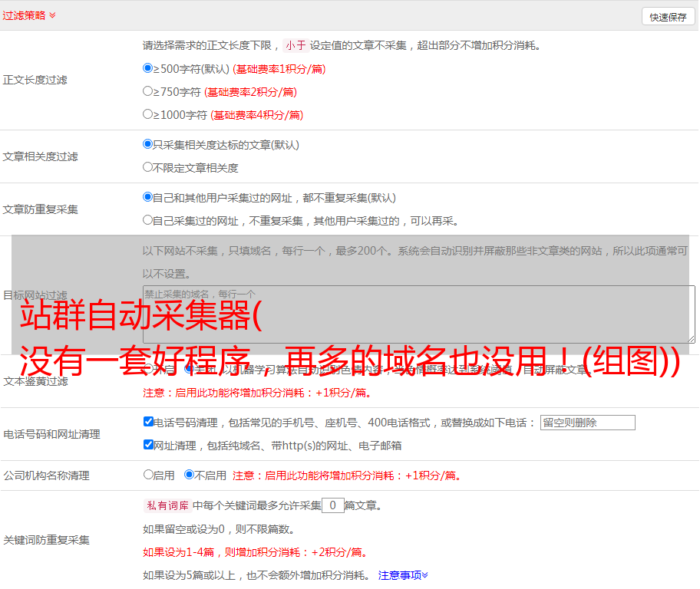Click the keyword article count input box

pyautogui.click(x=332, y=505)
